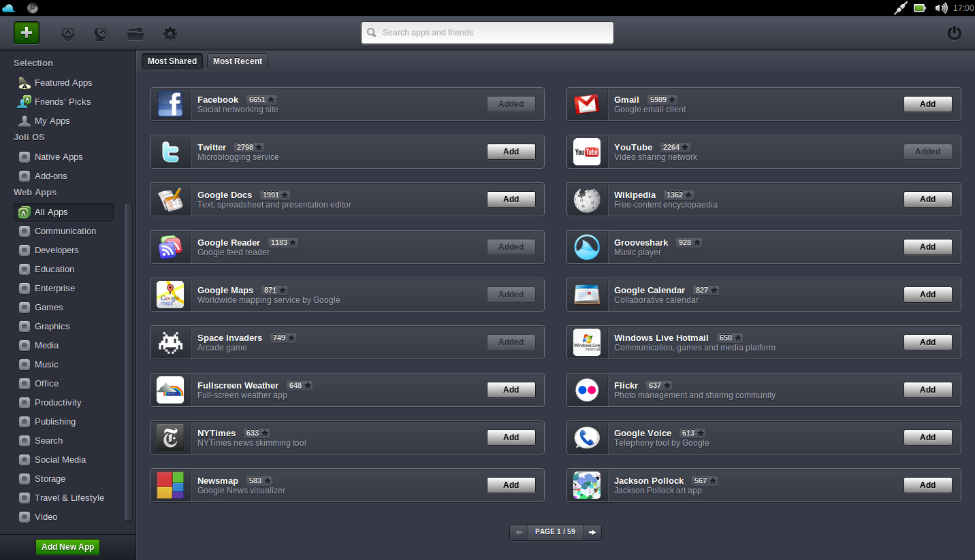
Task: Click the battery icon in system tray
Action: click(920, 8)
